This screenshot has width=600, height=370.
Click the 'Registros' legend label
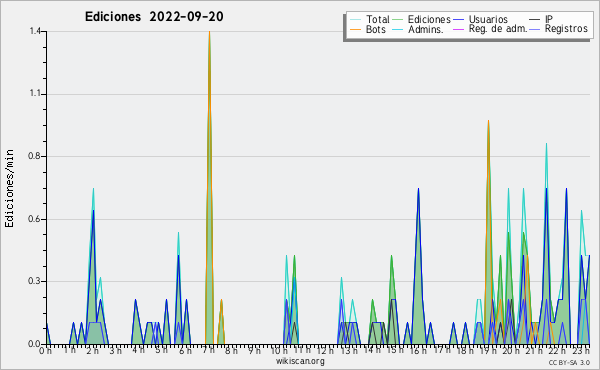(x=566, y=29)
